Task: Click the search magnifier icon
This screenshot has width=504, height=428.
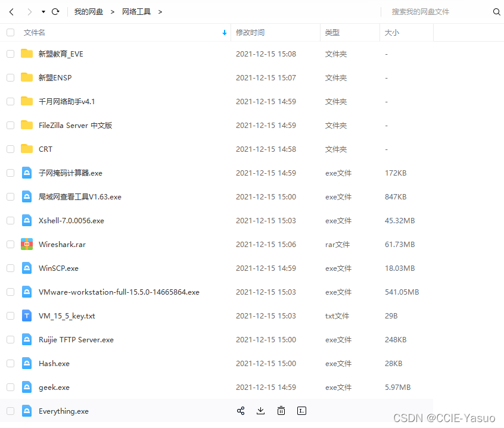Action: [497, 11]
